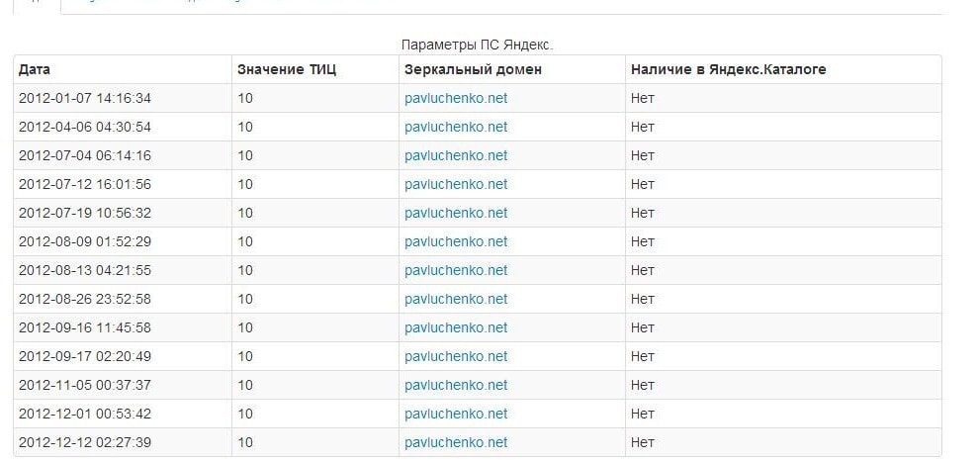This screenshot has height=463, width=980.
Task: Open pavluchenko.net link in 2012-01-07 row
Action: pos(456,98)
